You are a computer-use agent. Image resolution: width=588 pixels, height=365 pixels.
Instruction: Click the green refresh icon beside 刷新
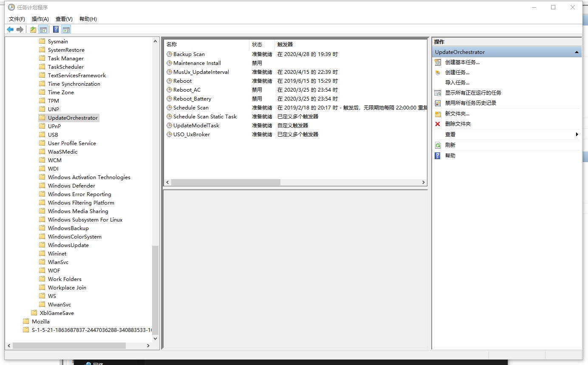click(x=438, y=145)
